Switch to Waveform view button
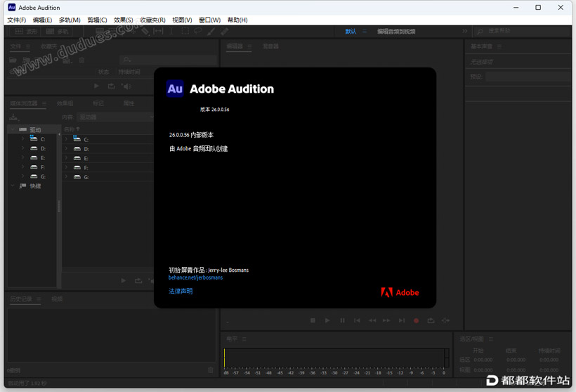The width and height of the screenshot is (576, 392). point(26,31)
